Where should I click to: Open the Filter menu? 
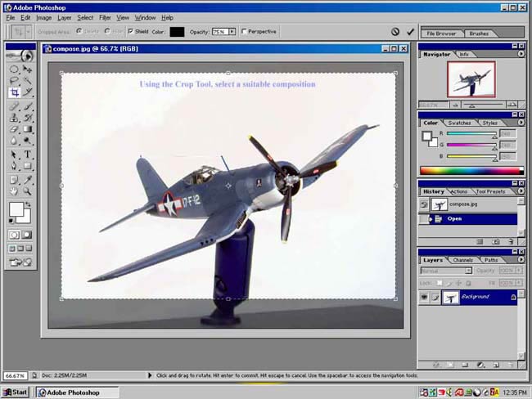tap(105, 18)
